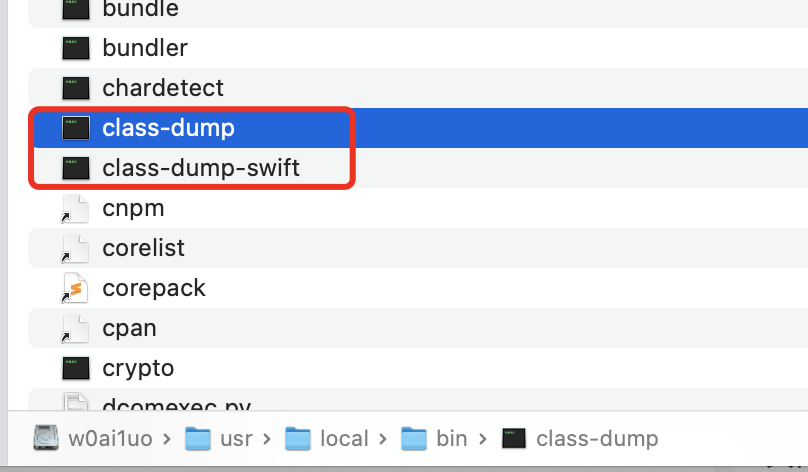The width and height of the screenshot is (808, 472).
Task: Click the chardetect executable icon
Action: [76, 88]
